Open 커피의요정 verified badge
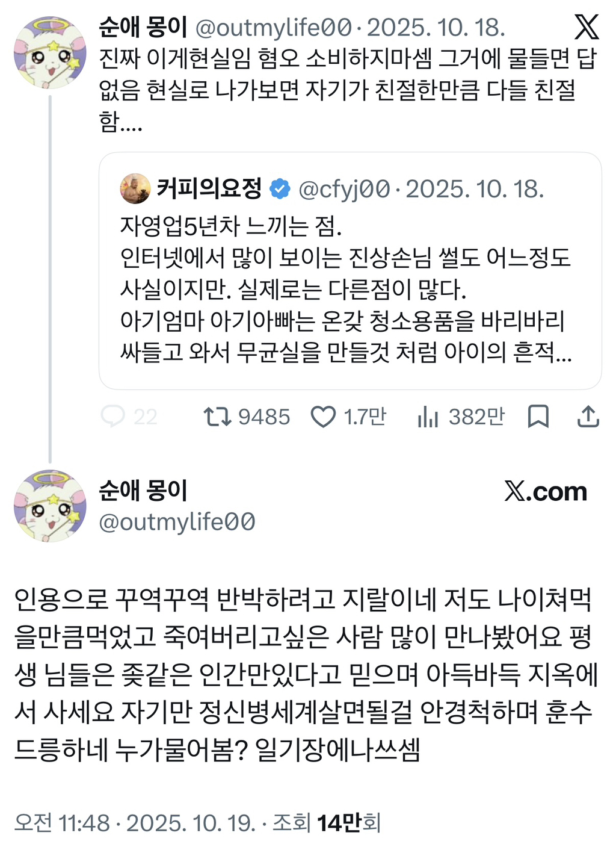This screenshot has width=616, height=850. pyautogui.click(x=279, y=189)
